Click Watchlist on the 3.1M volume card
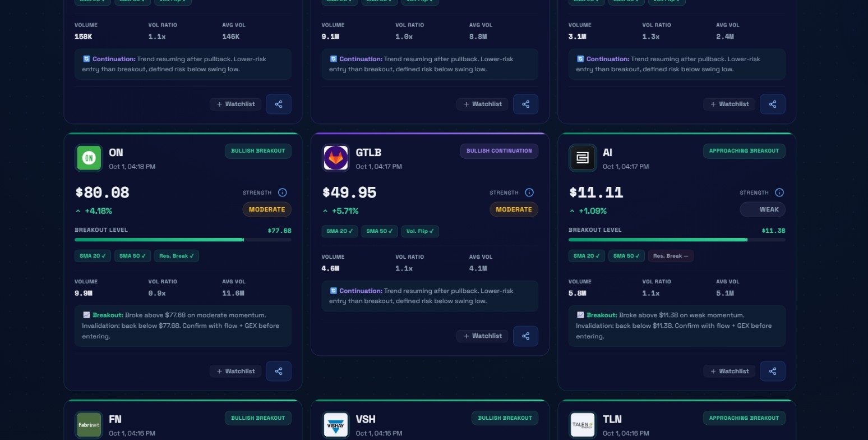This screenshot has height=440, width=868. (730, 104)
